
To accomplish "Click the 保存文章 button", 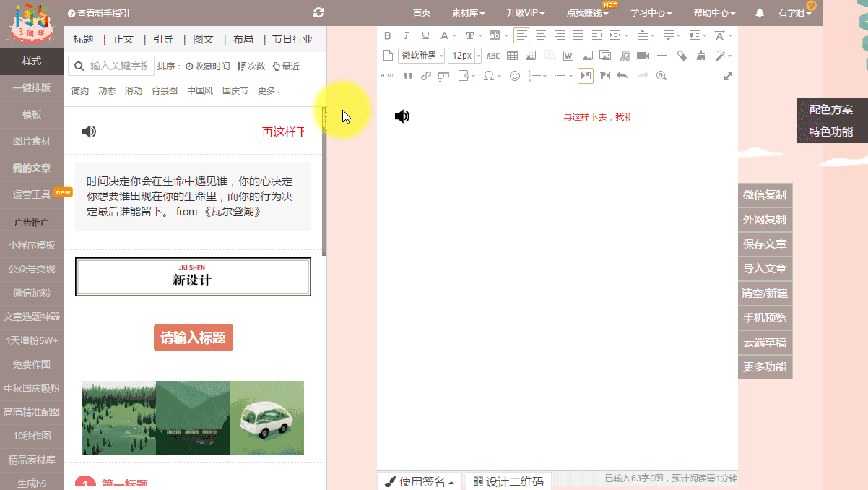I will (765, 244).
